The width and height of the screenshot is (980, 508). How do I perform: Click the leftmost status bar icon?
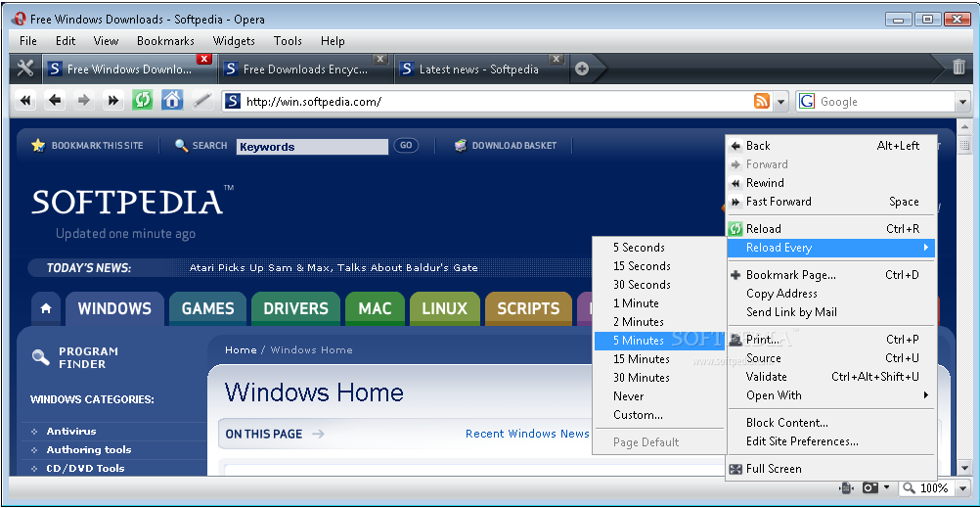[x=847, y=487]
